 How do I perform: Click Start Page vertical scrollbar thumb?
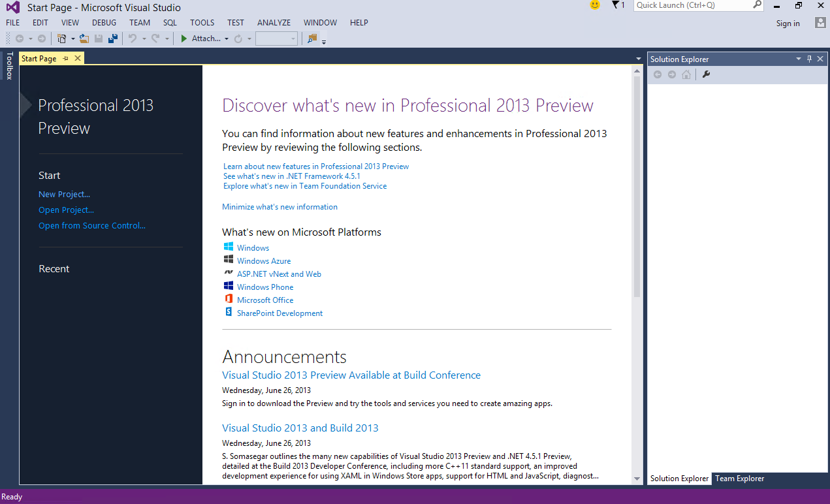point(637,186)
